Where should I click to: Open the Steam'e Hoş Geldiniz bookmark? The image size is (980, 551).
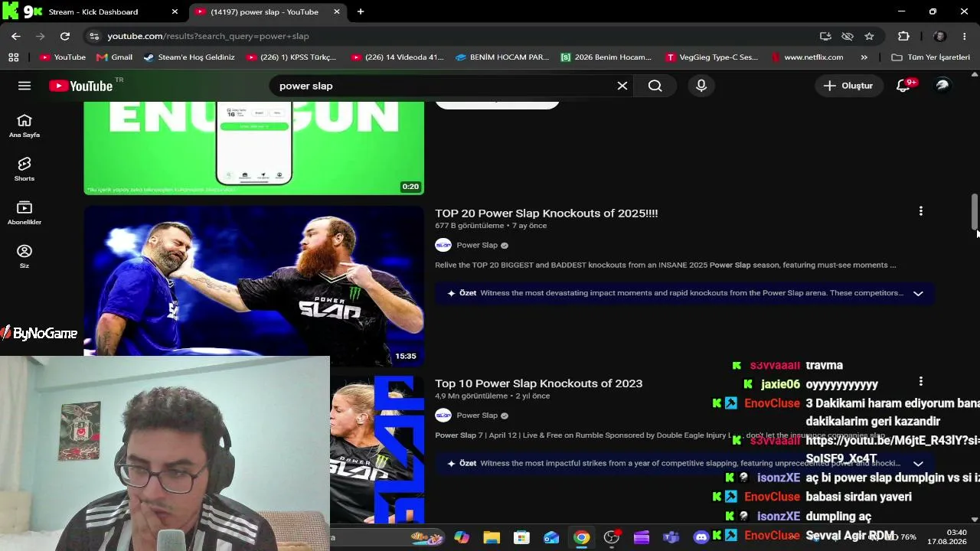tap(189, 57)
